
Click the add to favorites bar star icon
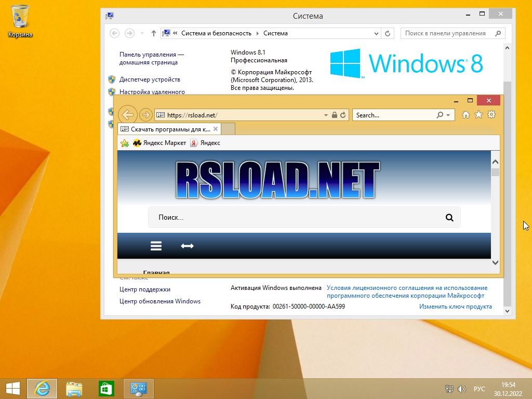tap(125, 143)
